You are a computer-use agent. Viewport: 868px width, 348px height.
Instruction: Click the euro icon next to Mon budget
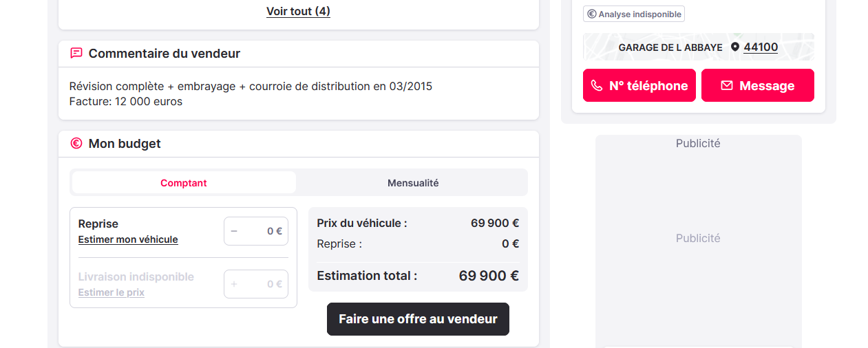tap(76, 143)
